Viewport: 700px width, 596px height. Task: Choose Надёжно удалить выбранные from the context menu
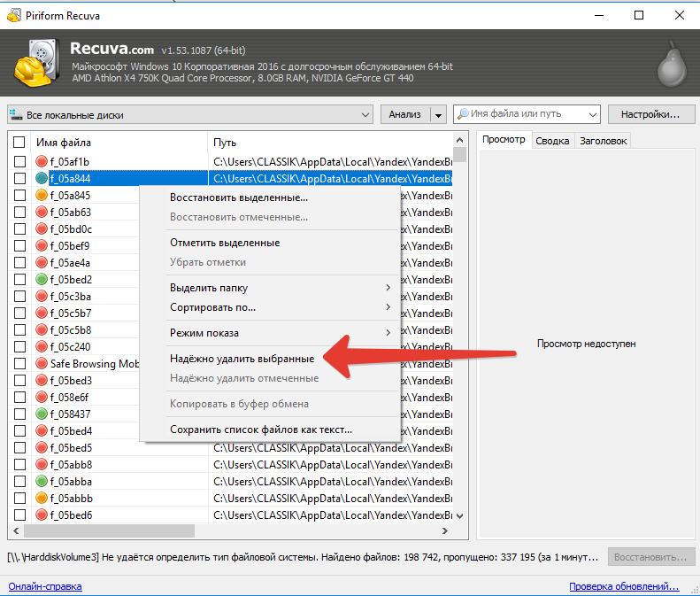pyautogui.click(x=241, y=359)
